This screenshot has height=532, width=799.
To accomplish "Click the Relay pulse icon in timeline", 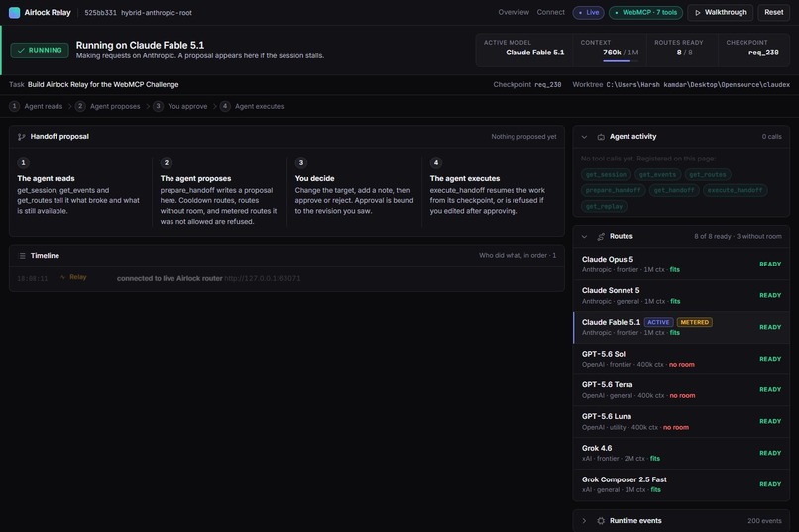I will 63,277.
